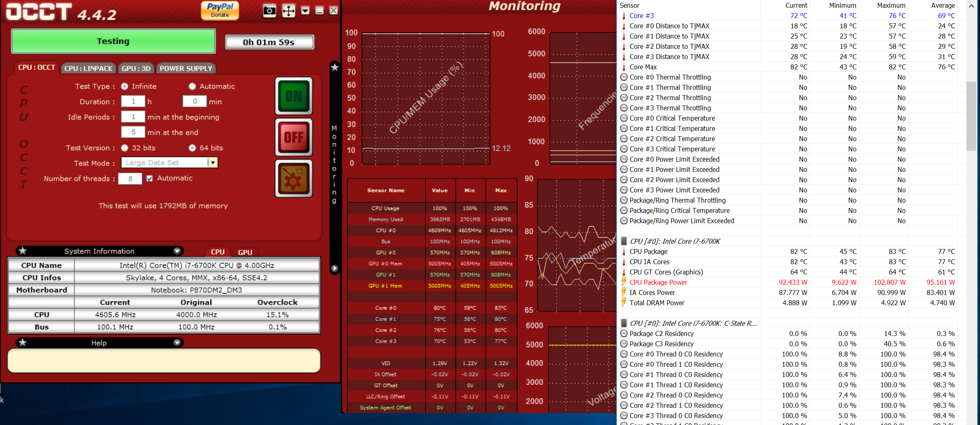Click circle icon beside Package/Ring Thermal Throttling
Viewport: 980px width, 425px height.
tap(624, 200)
